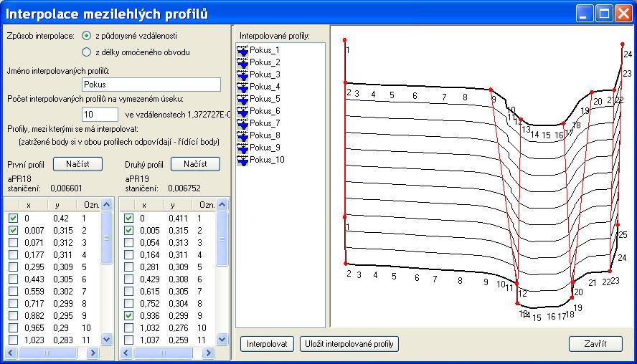
Task: Click the profile icon next to Pokus_5
Action: coord(242,99)
